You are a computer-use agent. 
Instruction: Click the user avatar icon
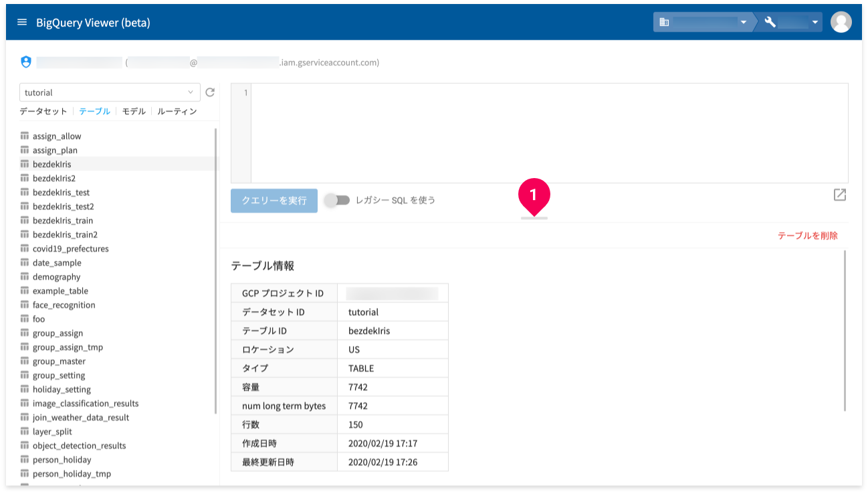click(841, 22)
